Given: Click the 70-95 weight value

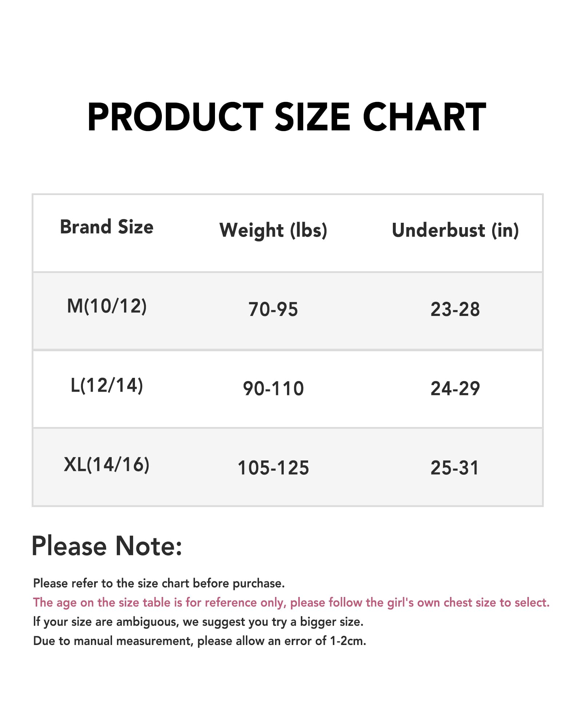Looking at the screenshot, I should pos(273,309).
